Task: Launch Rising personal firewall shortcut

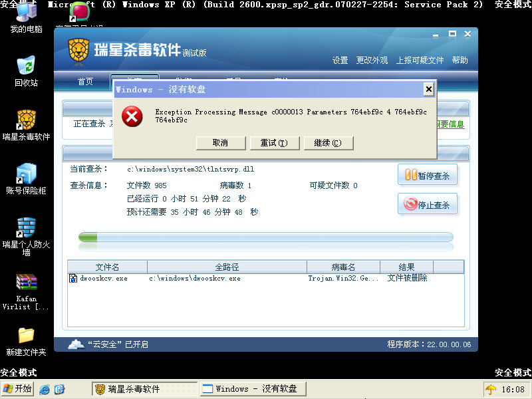Action: (x=26, y=237)
